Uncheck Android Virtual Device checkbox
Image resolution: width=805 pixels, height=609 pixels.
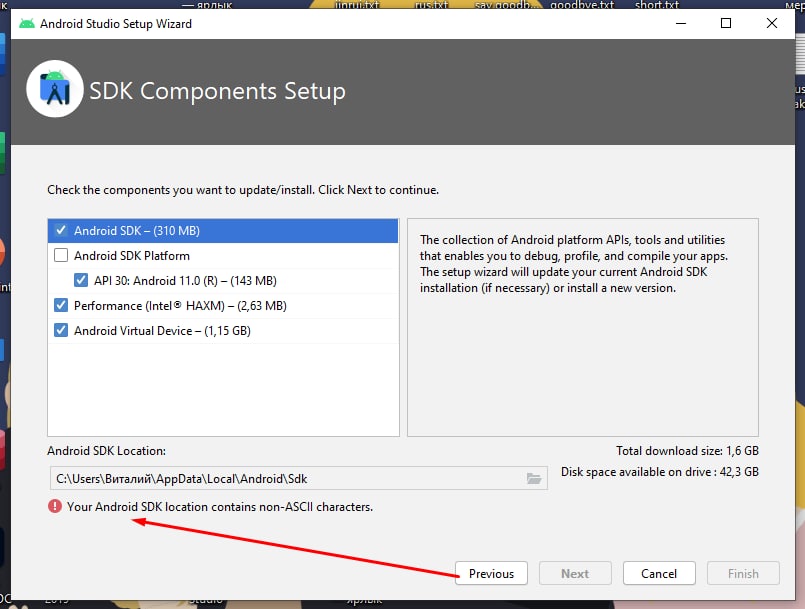coord(61,330)
